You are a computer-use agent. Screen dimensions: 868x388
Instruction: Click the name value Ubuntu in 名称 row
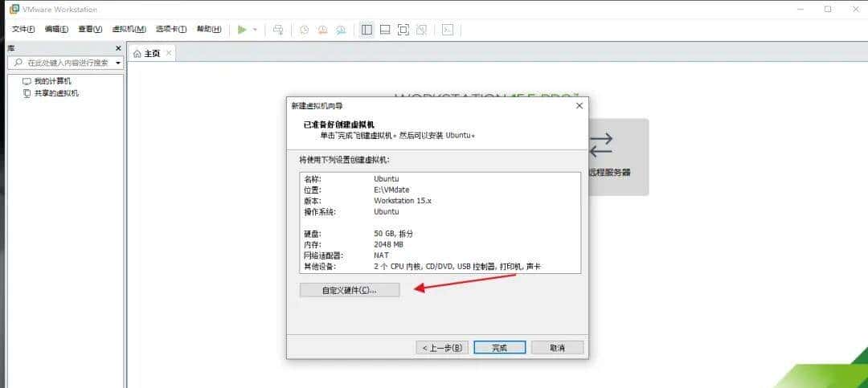tap(387, 179)
